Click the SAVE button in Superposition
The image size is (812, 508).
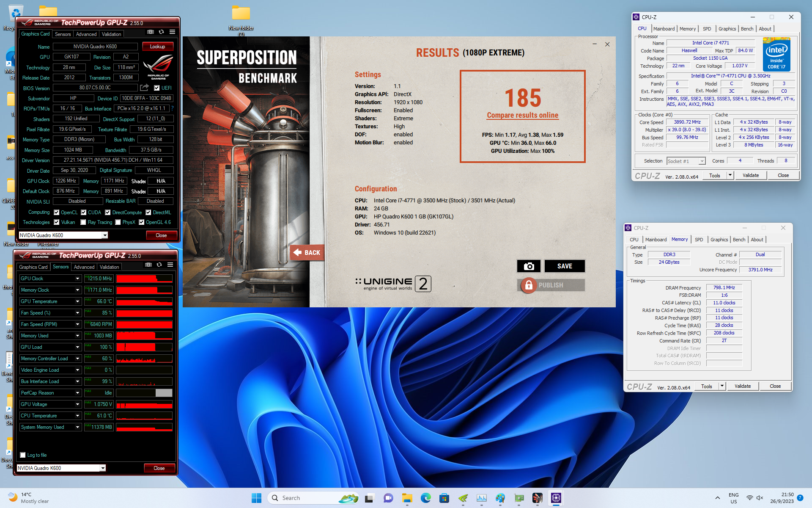(565, 266)
